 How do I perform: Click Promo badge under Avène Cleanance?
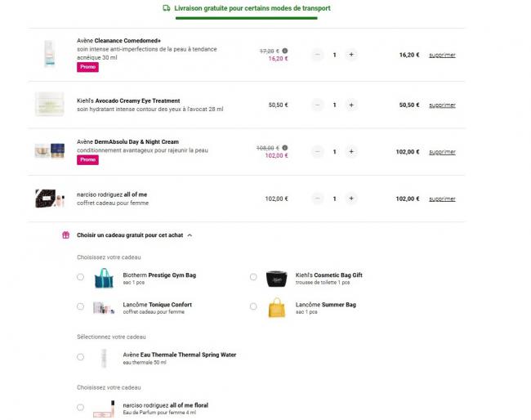[87, 67]
